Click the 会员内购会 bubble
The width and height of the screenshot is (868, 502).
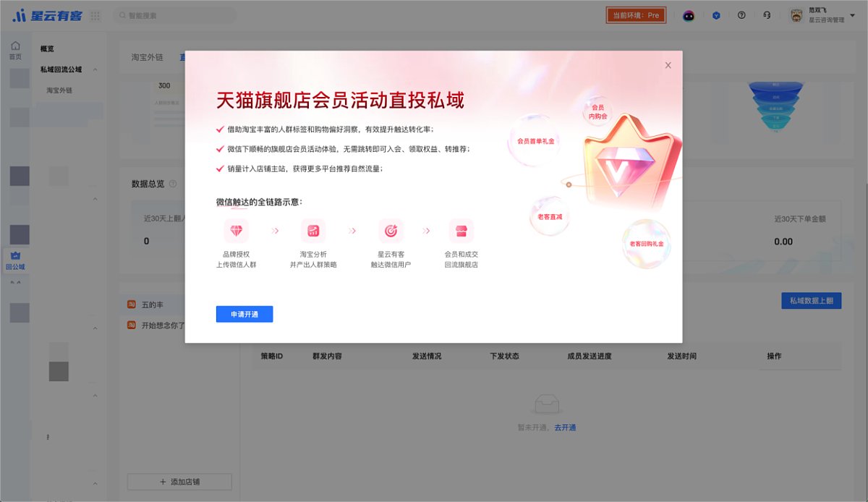[x=597, y=112]
